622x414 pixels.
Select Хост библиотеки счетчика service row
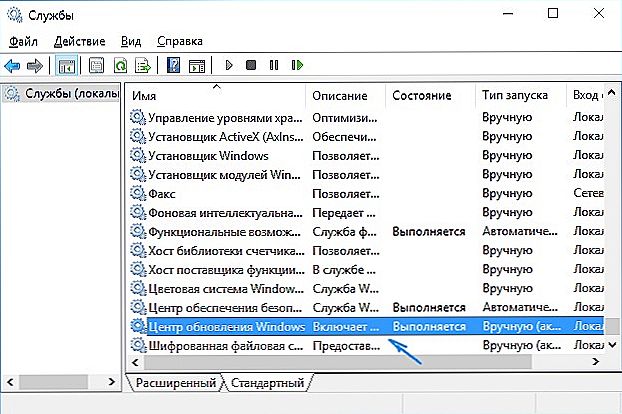coord(367,251)
